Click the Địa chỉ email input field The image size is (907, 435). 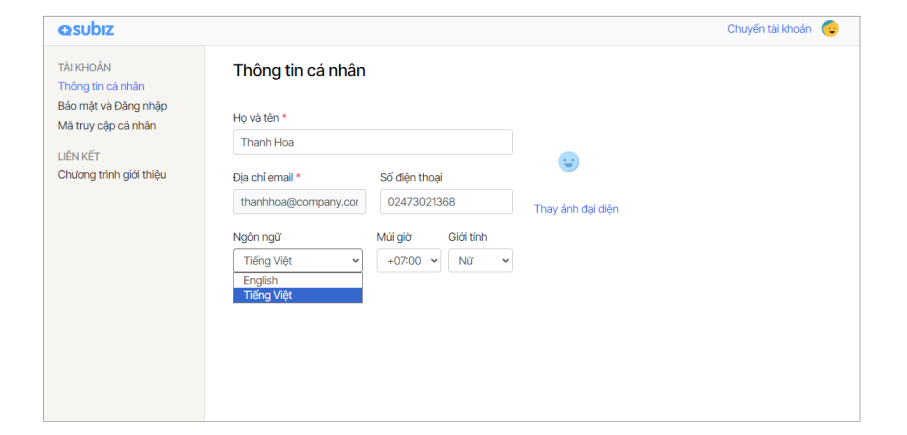pyautogui.click(x=299, y=202)
